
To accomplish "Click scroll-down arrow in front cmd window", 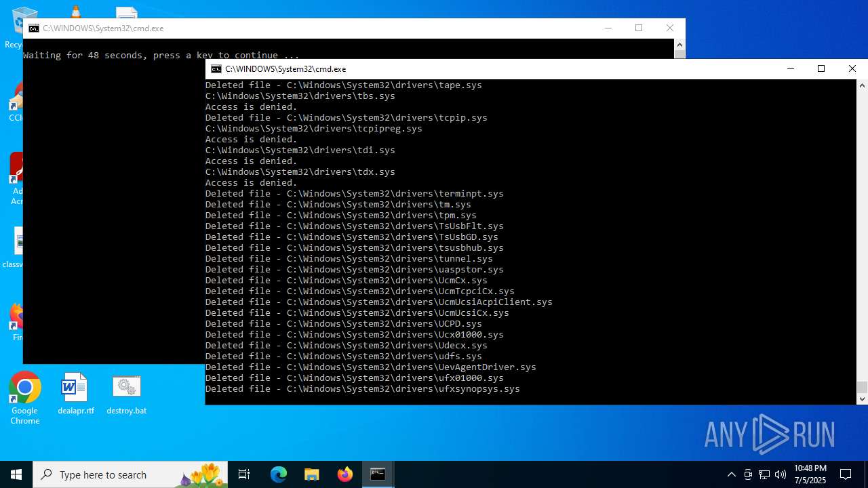I will [x=862, y=399].
